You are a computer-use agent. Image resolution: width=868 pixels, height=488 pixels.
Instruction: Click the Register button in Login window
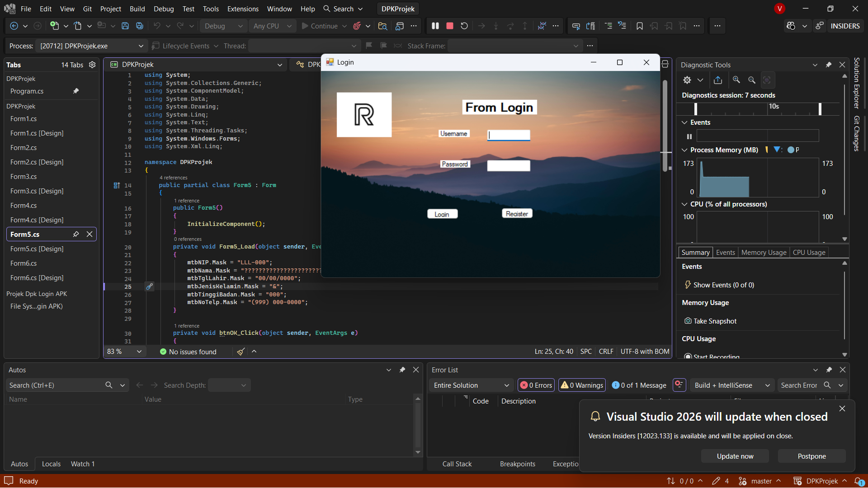517,214
